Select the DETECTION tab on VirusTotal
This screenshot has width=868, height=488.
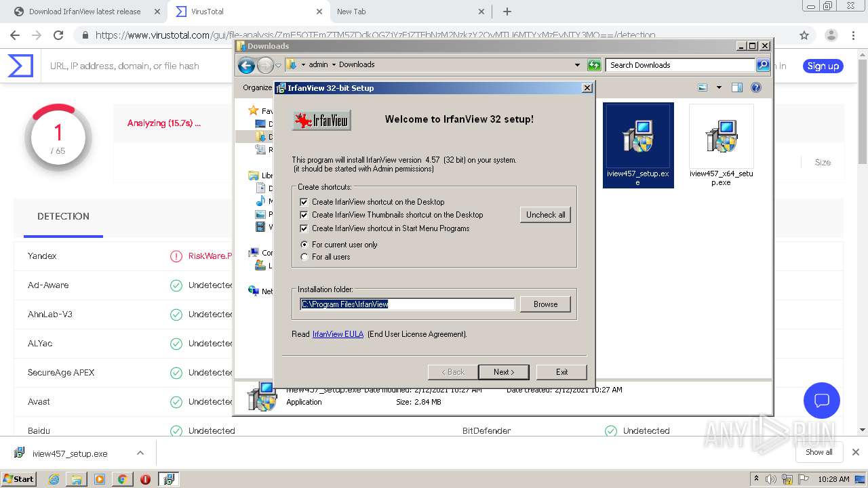63,216
